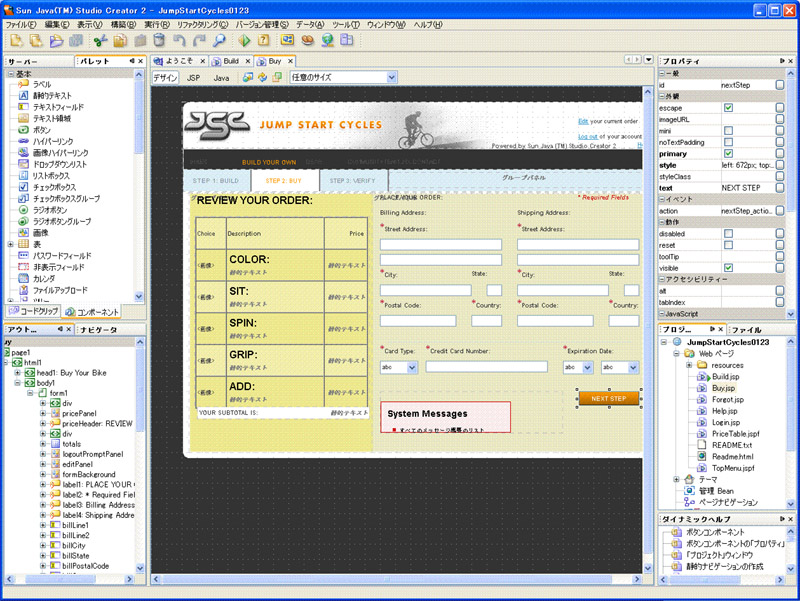
Task: Select the ラベル component icon in palette
Action: coord(23,84)
